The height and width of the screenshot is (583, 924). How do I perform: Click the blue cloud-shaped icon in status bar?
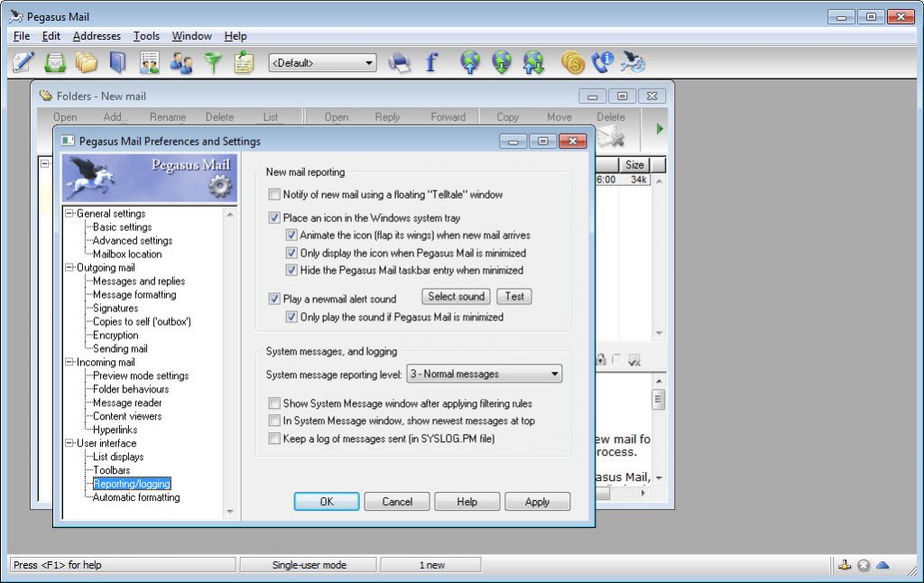tap(882, 565)
